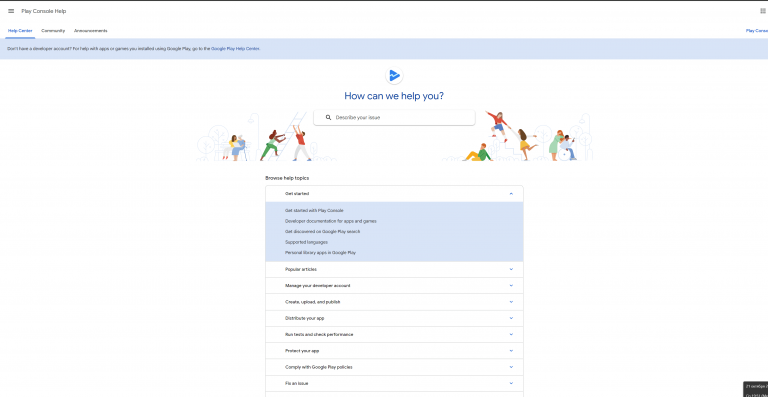The image size is (768, 397).
Task: Click the How can we help you heading
Action: point(394,96)
